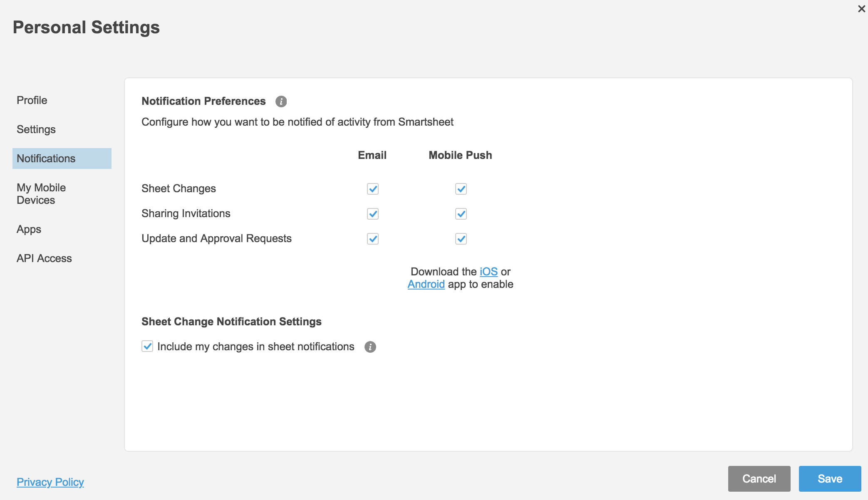Image resolution: width=868 pixels, height=500 pixels.
Task: Click the sheet change notification info icon
Action: (x=370, y=346)
